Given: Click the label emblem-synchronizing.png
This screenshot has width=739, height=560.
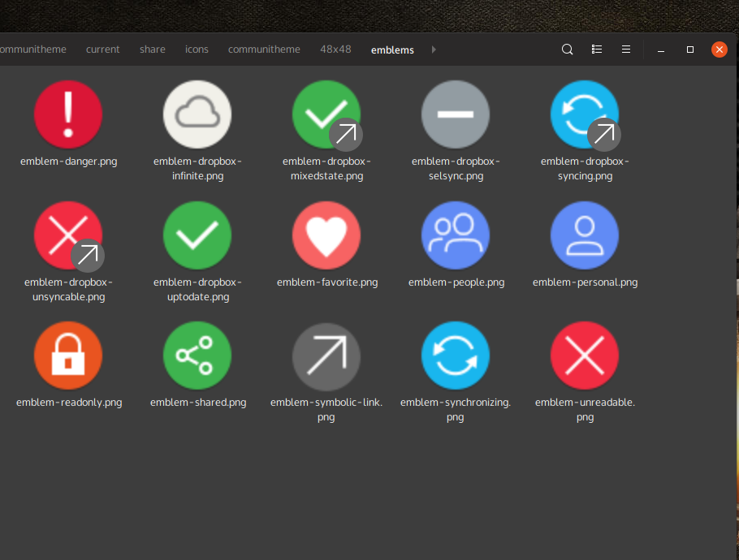Looking at the screenshot, I should [x=456, y=410].
